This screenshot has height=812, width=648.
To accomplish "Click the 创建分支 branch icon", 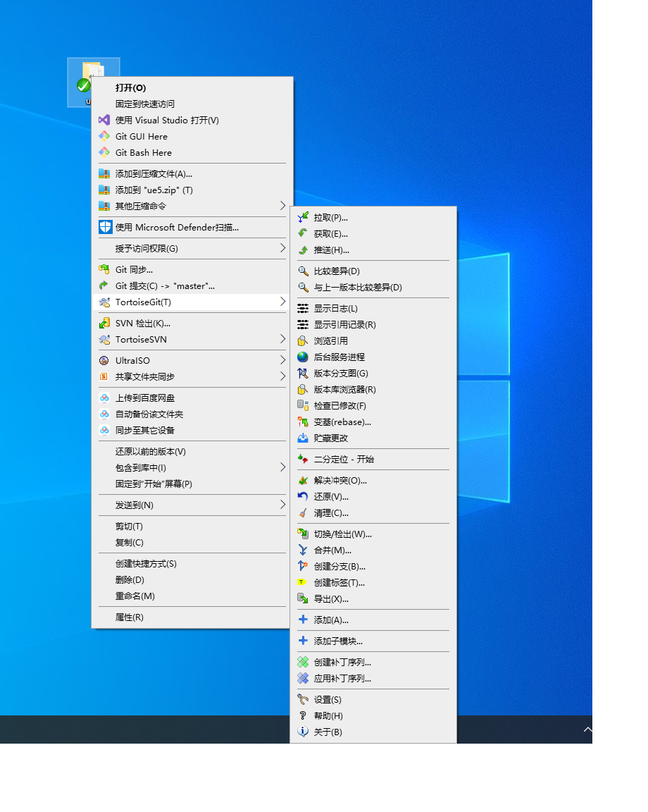I will coord(303,567).
